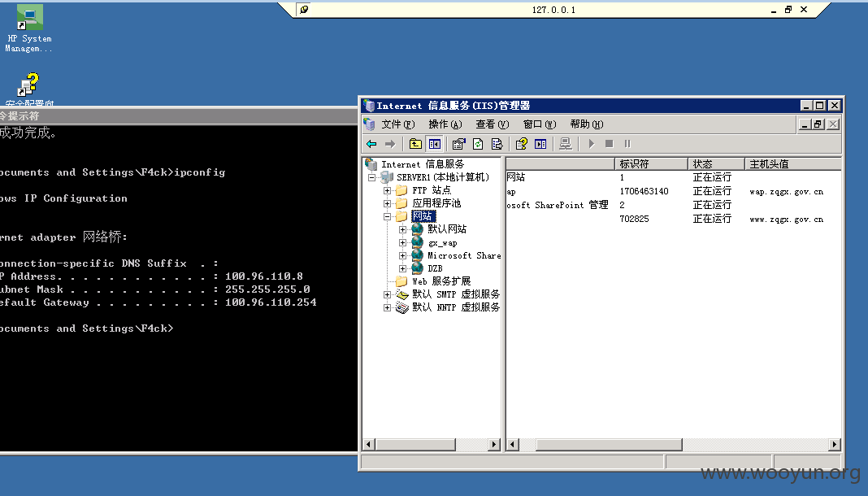
Task: Toggle Show/Hide Console Tree toolbar button
Action: point(435,144)
